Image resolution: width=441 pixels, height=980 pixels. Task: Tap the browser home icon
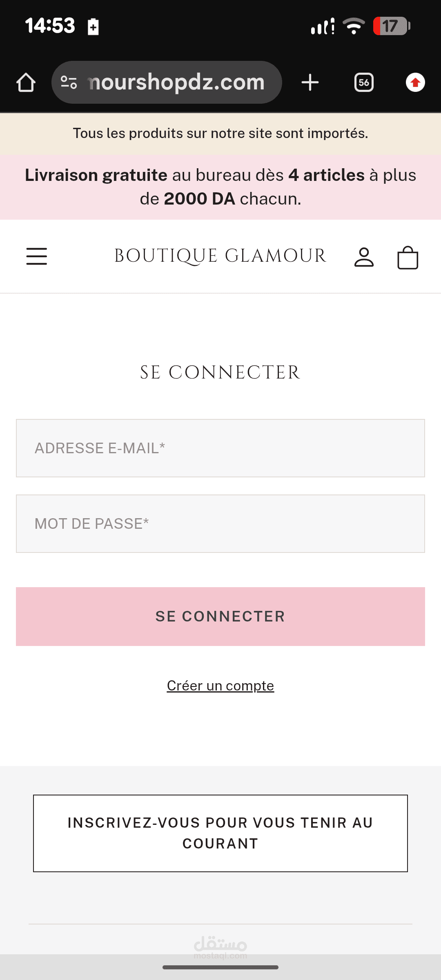(x=26, y=82)
